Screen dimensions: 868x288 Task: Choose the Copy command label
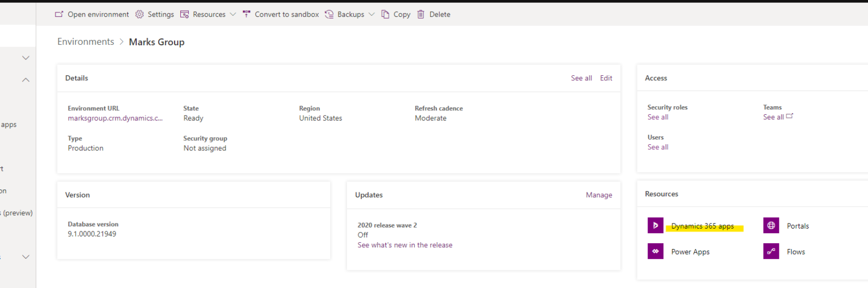click(402, 14)
